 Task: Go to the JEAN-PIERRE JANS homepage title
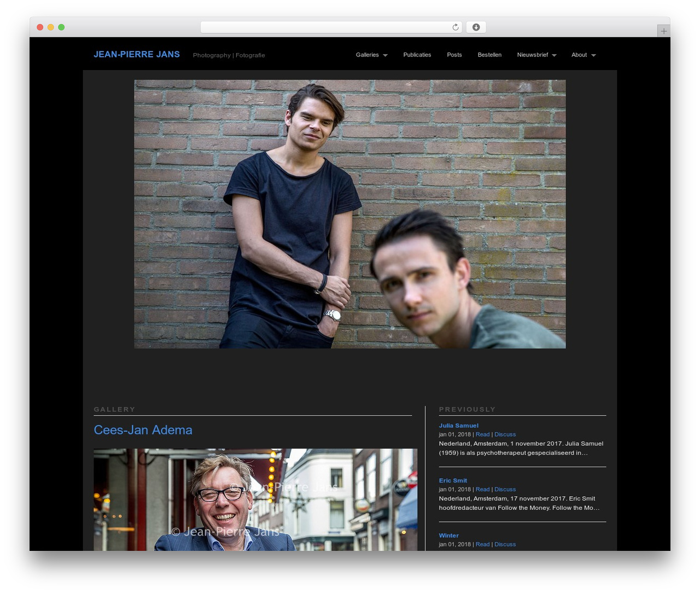(x=137, y=54)
